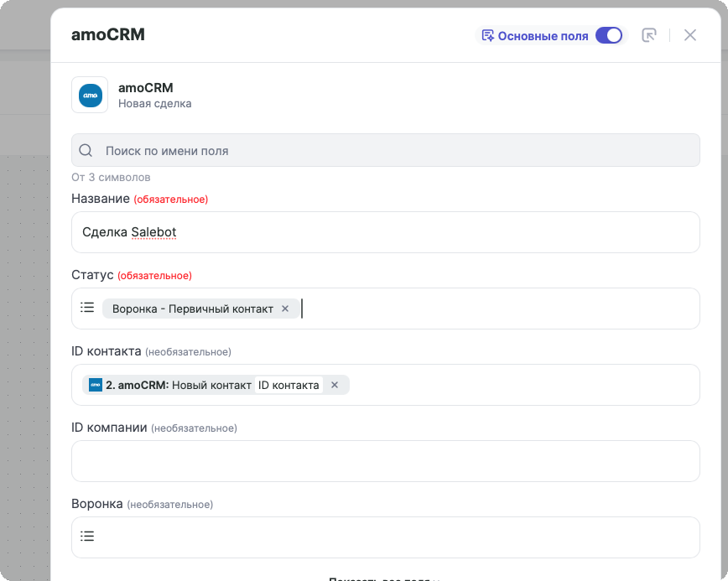This screenshot has height=581, width=728.
Task: Open the list icon in Статус field
Action: [x=87, y=308]
